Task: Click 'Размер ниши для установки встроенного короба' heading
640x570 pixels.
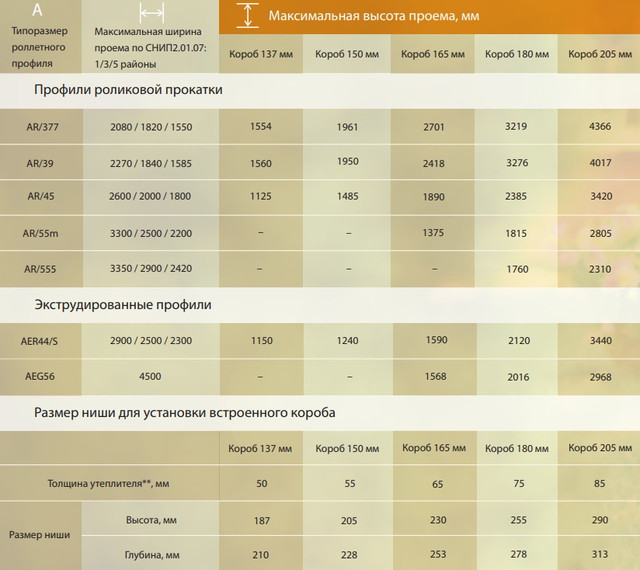Action: 185,411
